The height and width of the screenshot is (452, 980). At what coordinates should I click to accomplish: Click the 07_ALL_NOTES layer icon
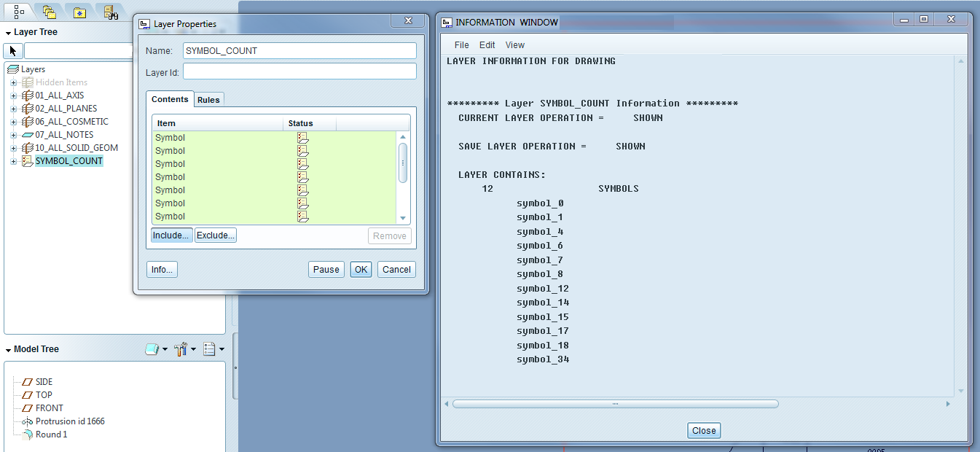28,135
